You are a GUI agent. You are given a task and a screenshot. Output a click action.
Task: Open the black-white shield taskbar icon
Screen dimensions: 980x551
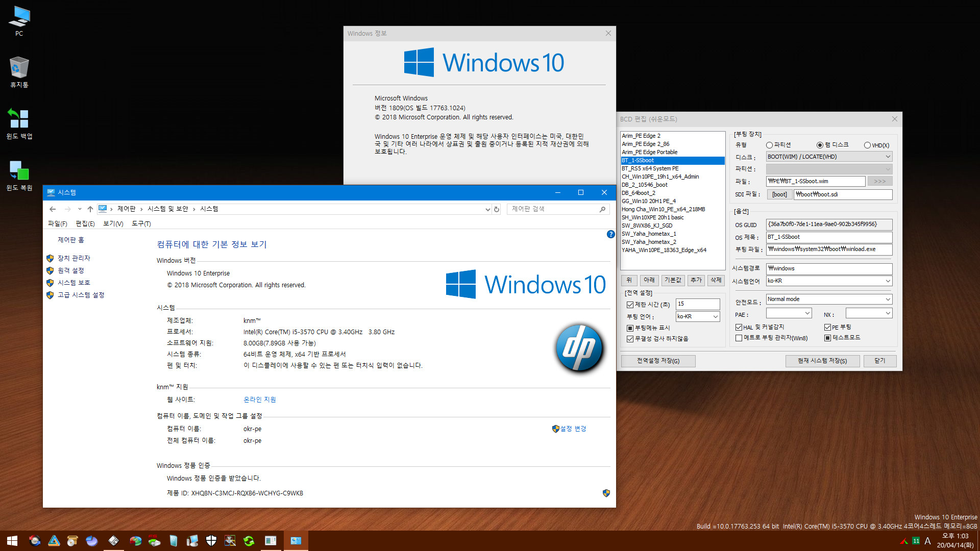[x=211, y=541]
